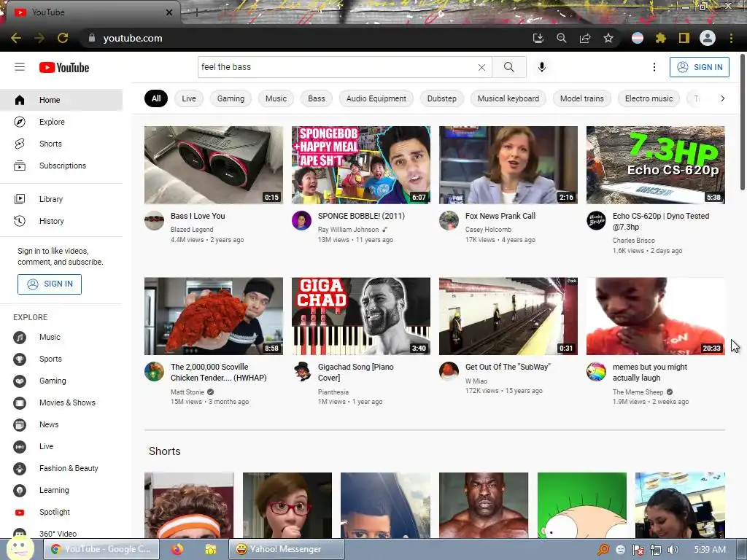747x560 pixels.
Task: Select the Gaming filter chip
Action: click(x=231, y=98)
